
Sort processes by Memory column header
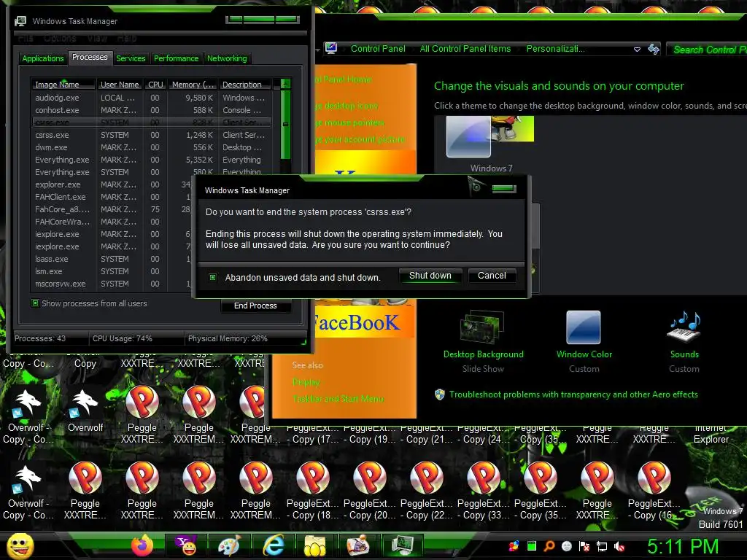(193, 85)
